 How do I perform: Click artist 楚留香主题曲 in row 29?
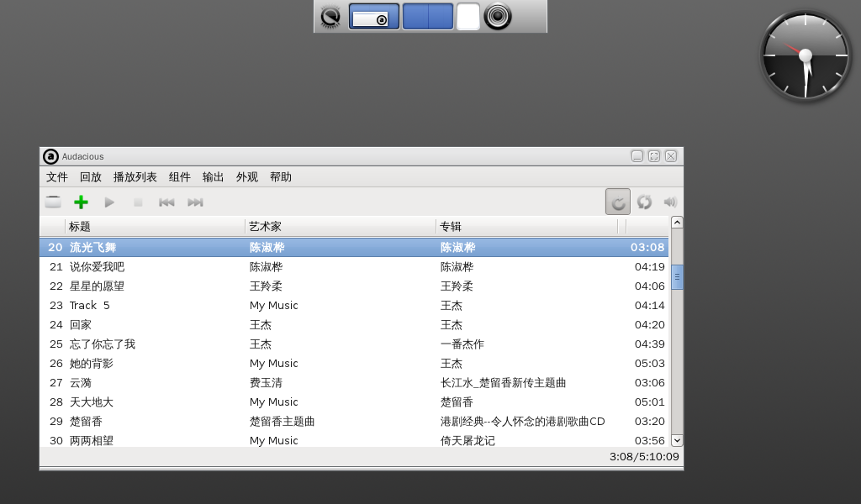(x=283, y=421)
